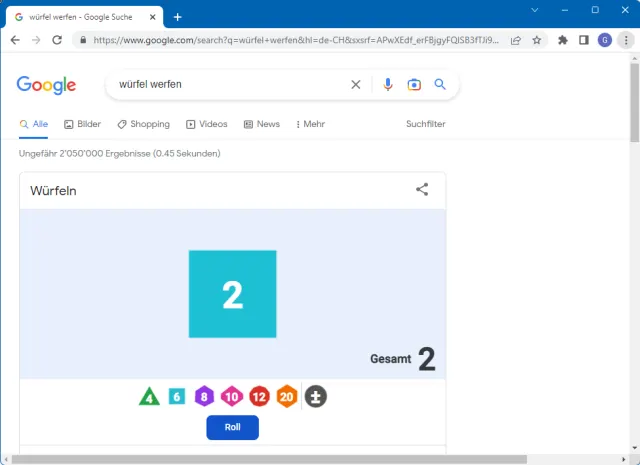Select the 'würfel werfen - Google Suche' tab

pos(84,17)
